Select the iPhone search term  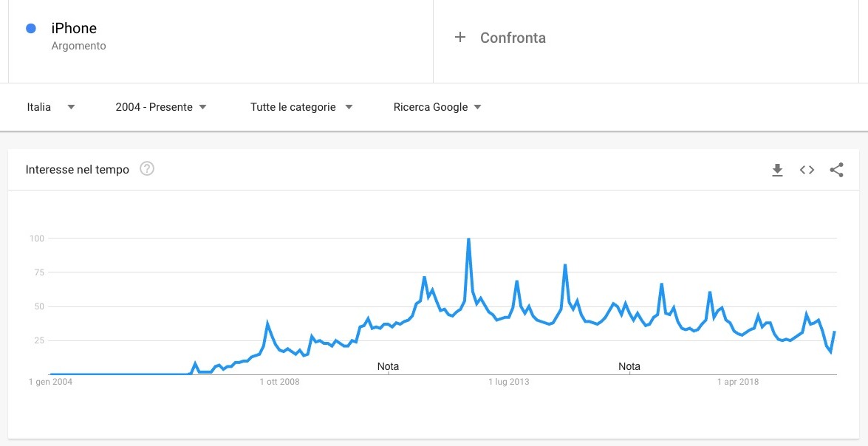click(x=74, y=29)
